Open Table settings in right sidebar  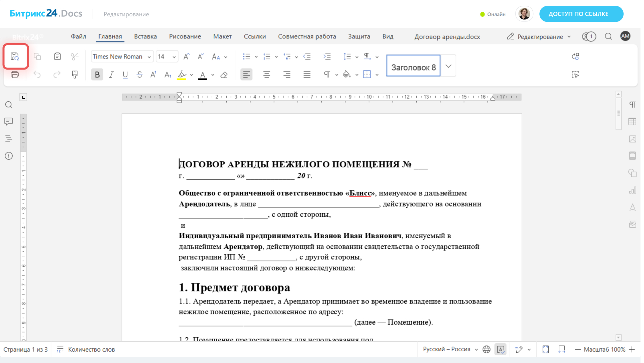pyautogui.click(x=632, y=122)
